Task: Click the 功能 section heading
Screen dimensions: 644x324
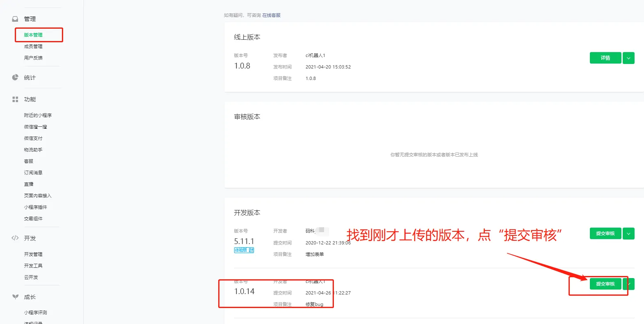Action: (30, 99)
